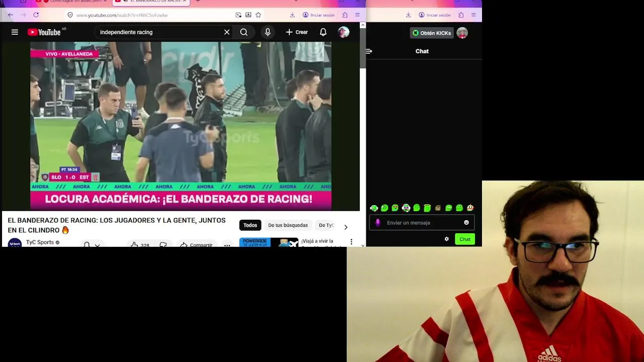
Task: Open TyC Sports channel avatar
Action: [x=15, y=243]
